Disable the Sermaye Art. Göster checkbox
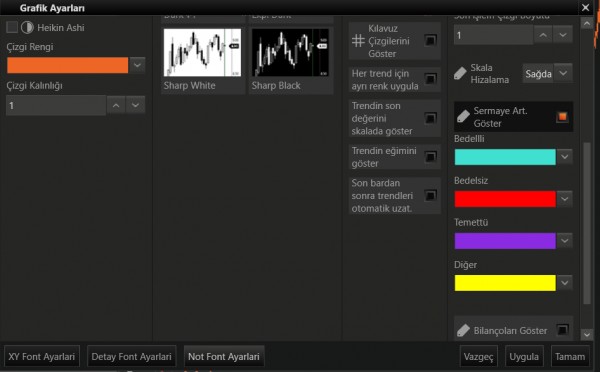Screen dimensions: 600x372 point(562,117)
